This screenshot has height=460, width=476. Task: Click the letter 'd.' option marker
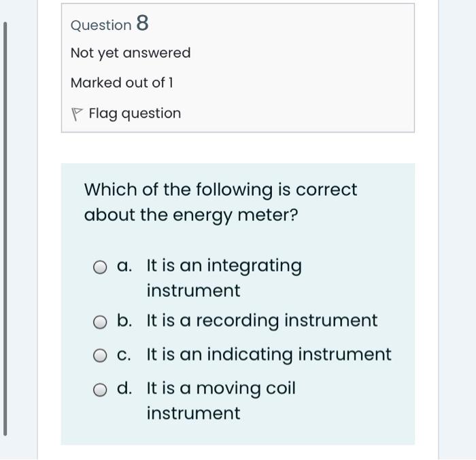pos(124,389)
